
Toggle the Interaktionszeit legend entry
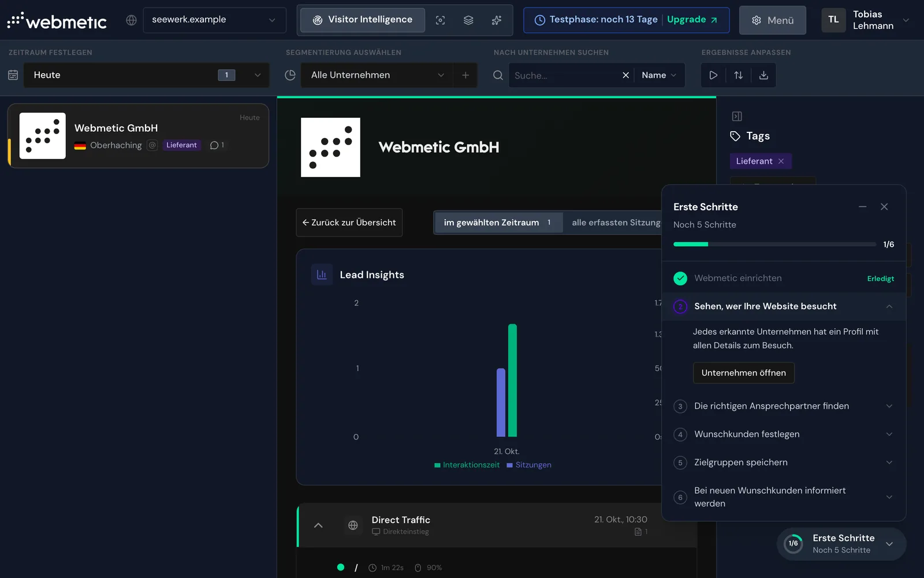pyautogui.click(x=467, y=465)
